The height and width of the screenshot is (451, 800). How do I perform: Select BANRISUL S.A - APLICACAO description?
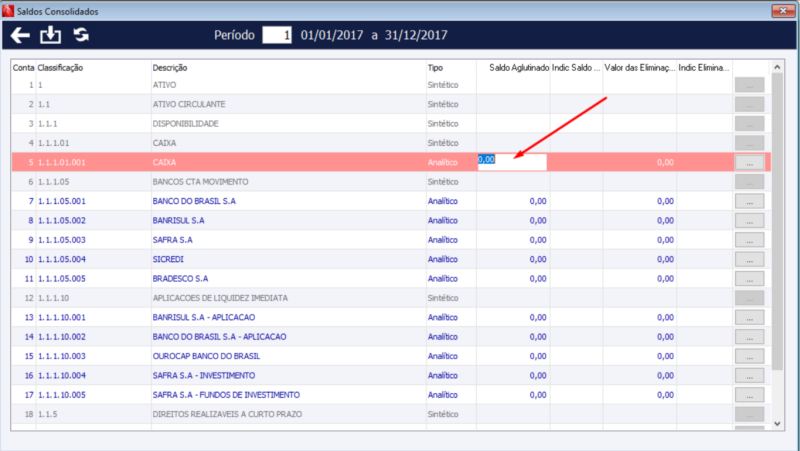(x=204, y=317)
